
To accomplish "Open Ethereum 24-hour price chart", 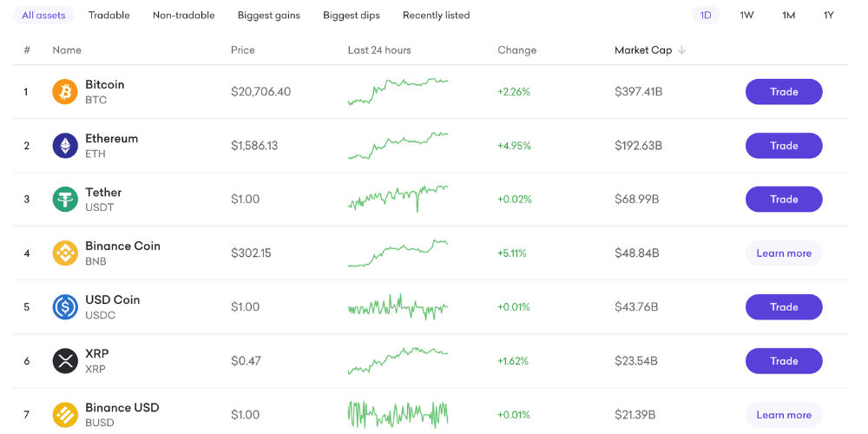I will point(398,146).
